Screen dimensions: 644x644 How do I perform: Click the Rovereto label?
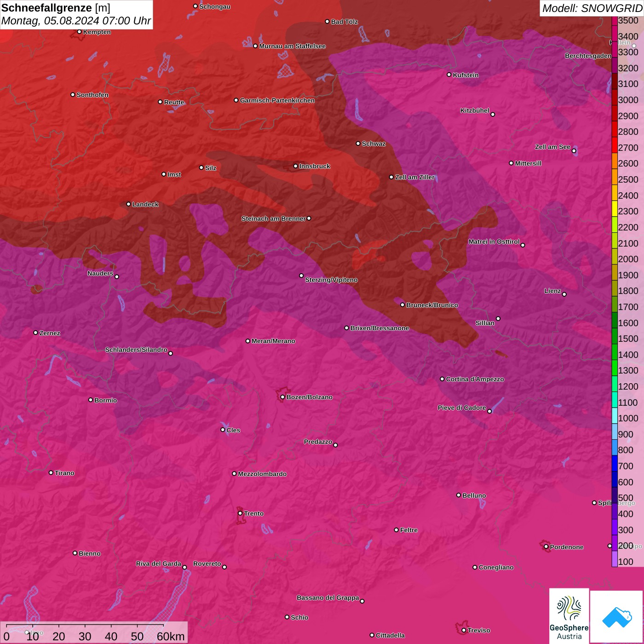click(207, 563)
